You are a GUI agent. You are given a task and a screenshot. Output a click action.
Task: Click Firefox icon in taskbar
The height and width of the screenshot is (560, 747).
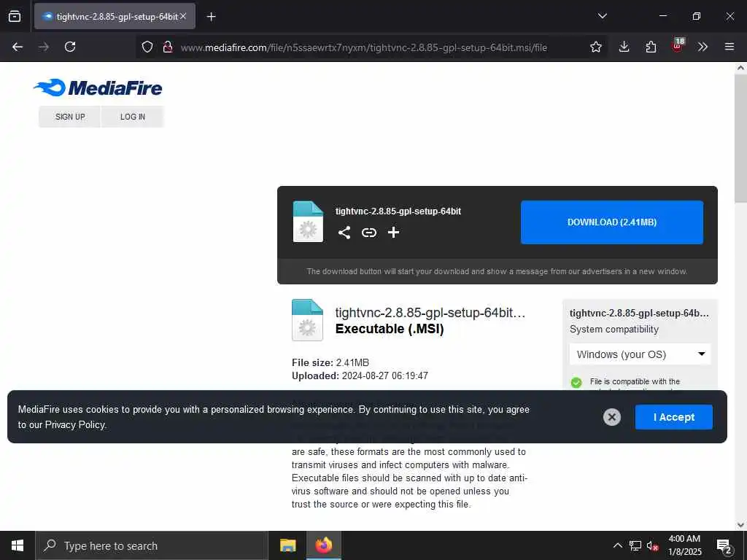coord(323,545)
